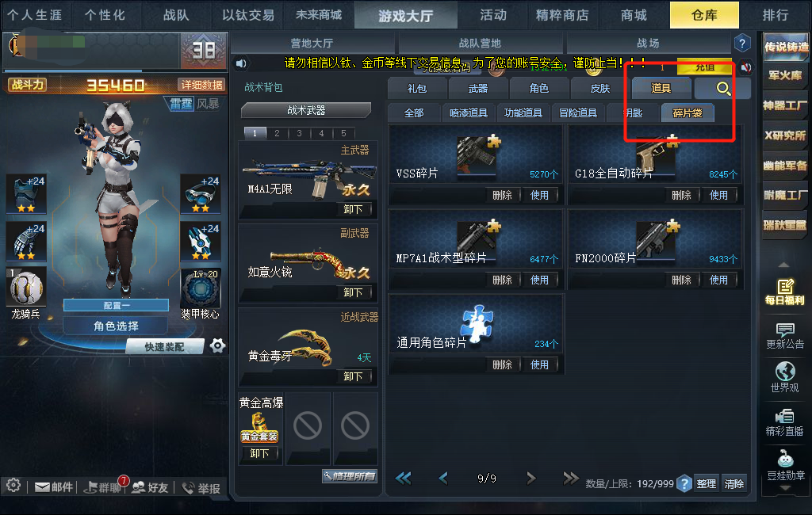Open the quick-equip settings gear icon

pos(217,345)
